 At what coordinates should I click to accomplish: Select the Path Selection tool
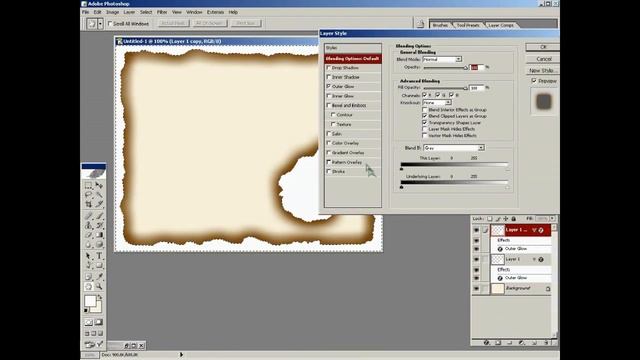pos(89,256)
